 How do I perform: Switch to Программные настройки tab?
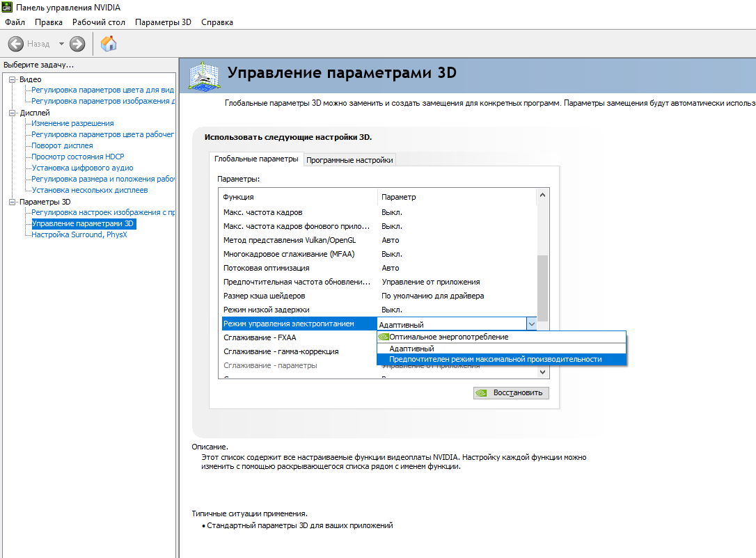coord(349,160)
